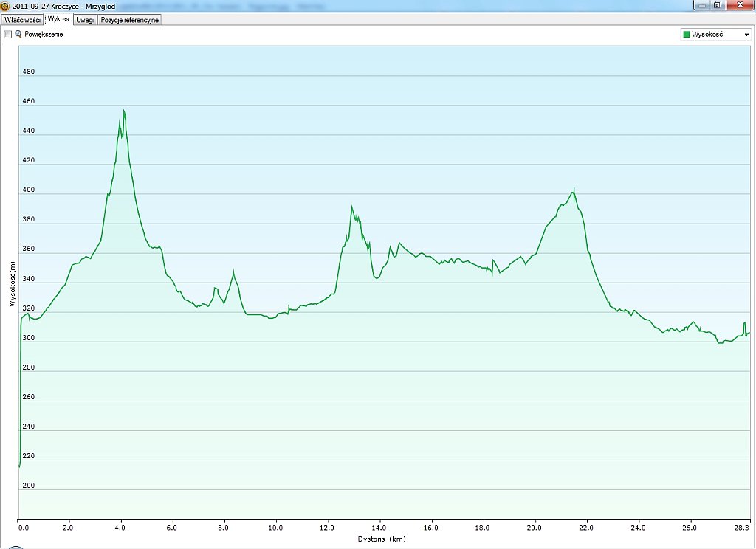Switch to the Właściwości tab
Screen dimensions: 756x549
(x=22, y=20)
